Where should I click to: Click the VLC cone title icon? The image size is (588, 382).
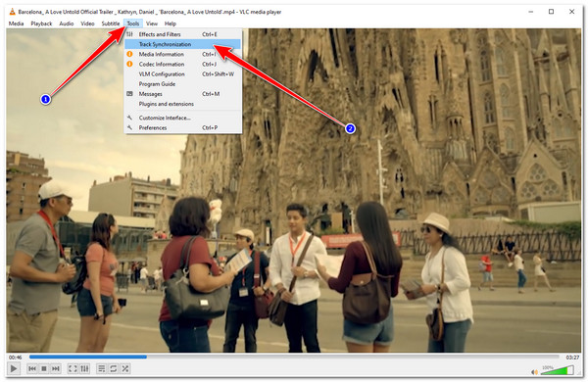(12, 12)
